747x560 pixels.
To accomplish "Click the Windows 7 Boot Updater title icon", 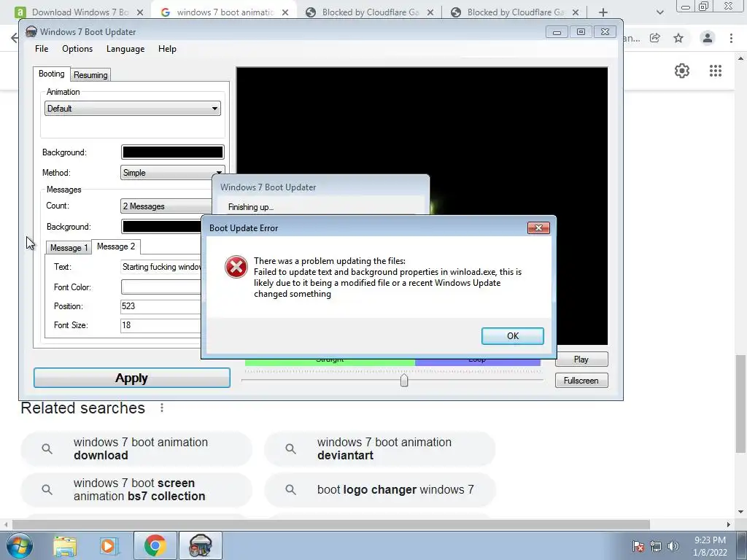I will pos(31,31).
